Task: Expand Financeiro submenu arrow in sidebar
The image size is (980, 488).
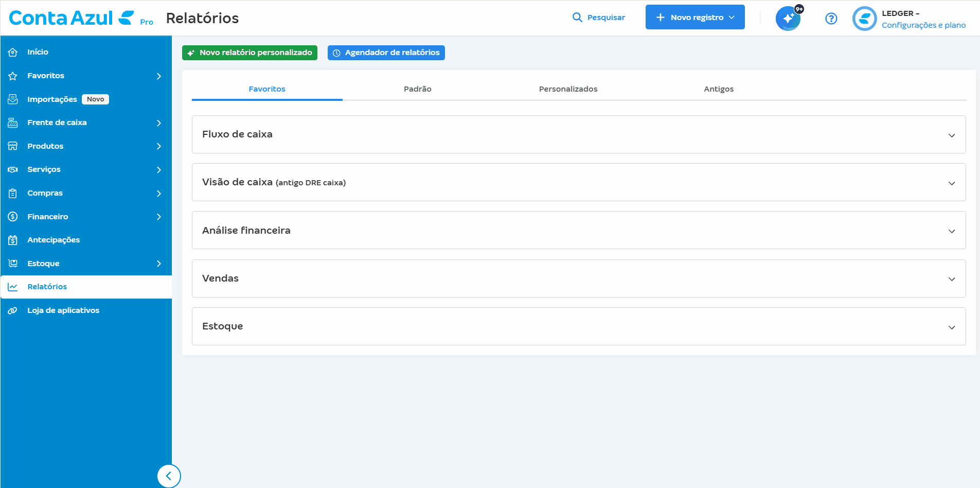Action: [x=159, y=217]
